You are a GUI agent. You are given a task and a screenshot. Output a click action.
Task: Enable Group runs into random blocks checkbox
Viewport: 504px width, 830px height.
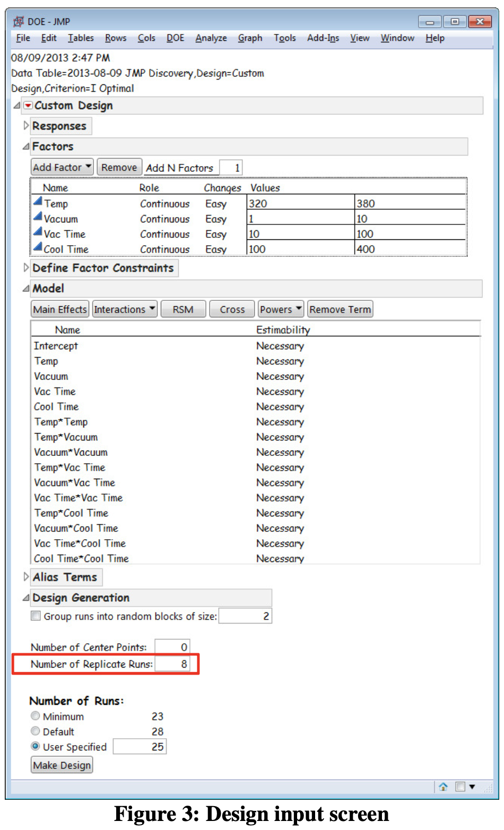36,616
